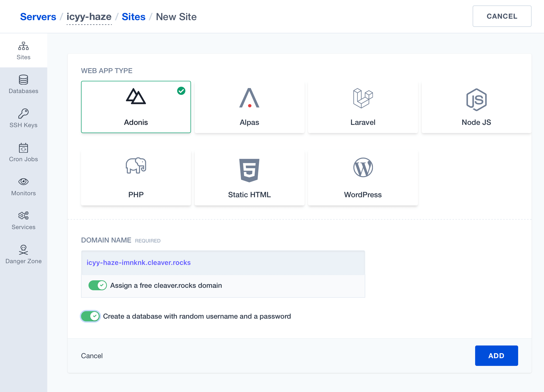Viewport: 544px width, 392px height.
Task: Disable the create database toggle
Action: coord(90,316)
